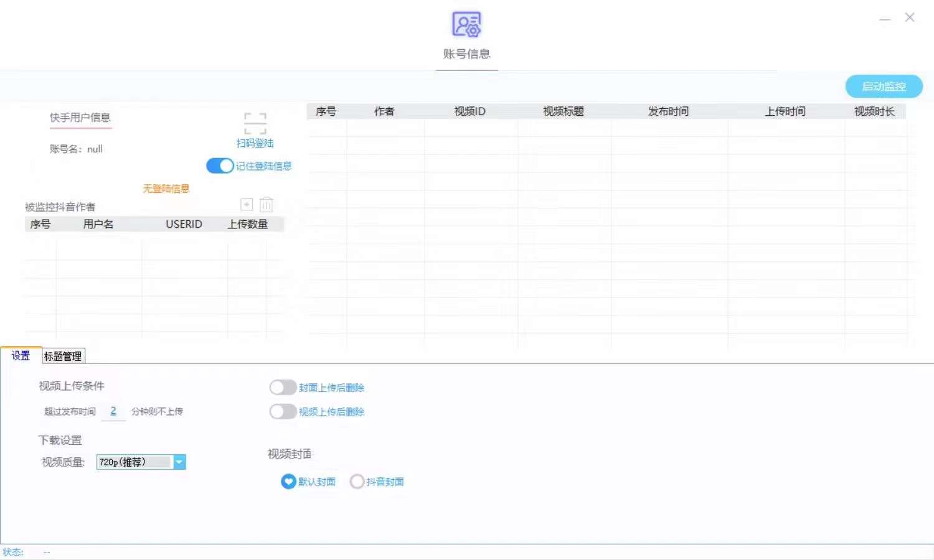Select the 账号信息 top tab label
Viewport: 934px width, 560px height.
click(x=466, y=54)
